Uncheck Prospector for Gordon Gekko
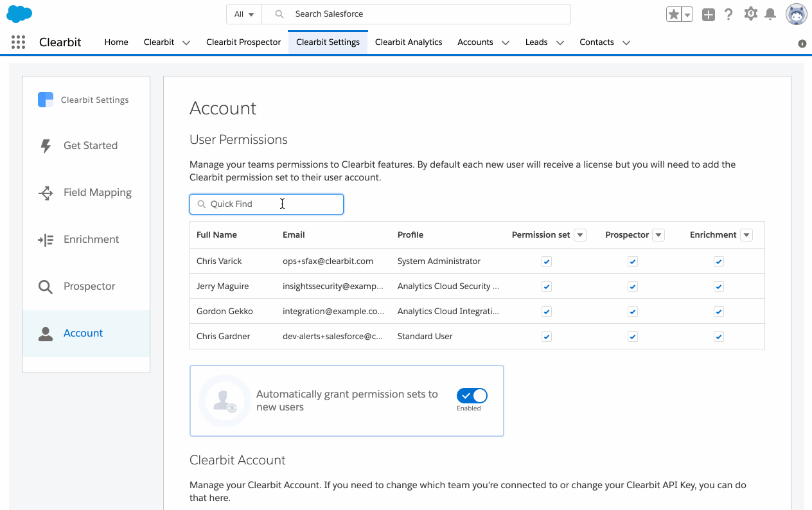The height and width of the screenshot is (510, 812). pyautogui.click(x=633, y=312)
